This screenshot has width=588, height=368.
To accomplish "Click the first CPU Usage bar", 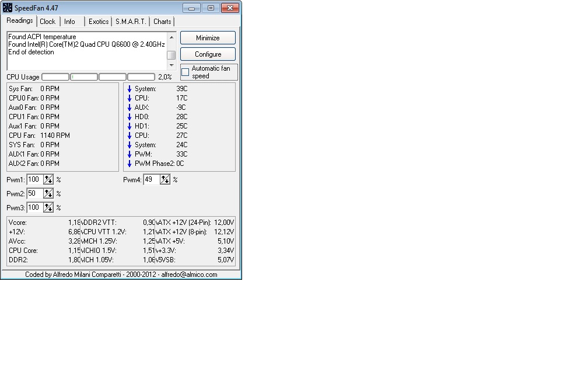I will [x=55, y=77].
